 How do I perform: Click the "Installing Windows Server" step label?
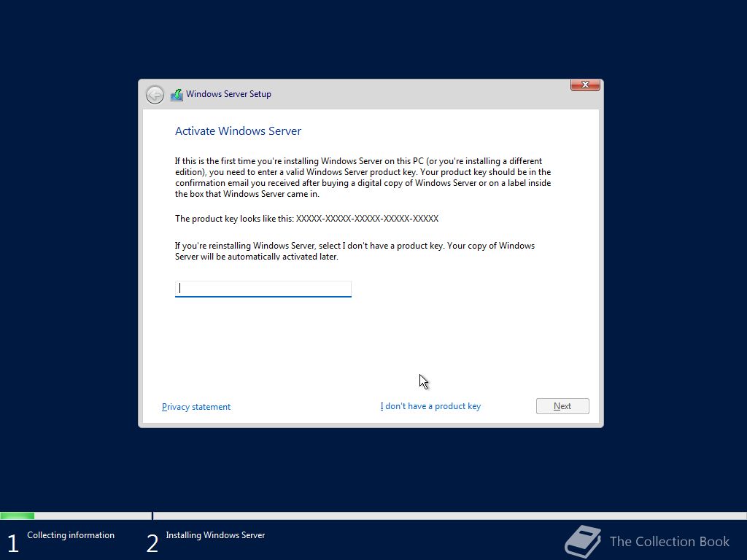[x=215, y=535]
